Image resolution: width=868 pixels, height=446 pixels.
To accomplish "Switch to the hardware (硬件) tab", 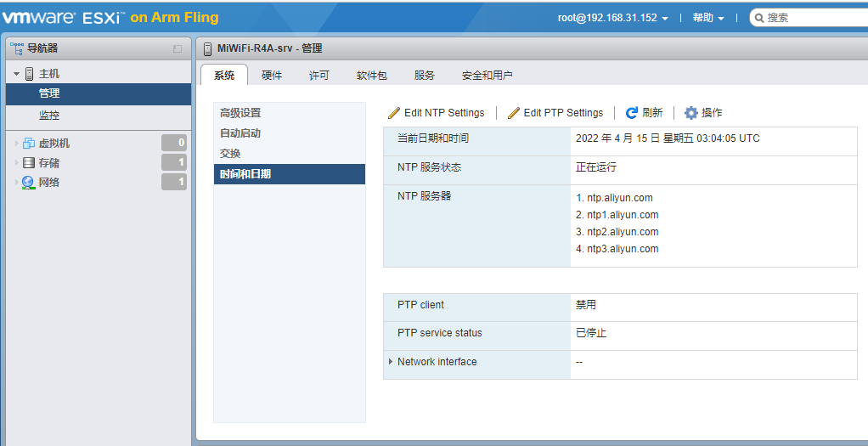I will tap(272, 76).
